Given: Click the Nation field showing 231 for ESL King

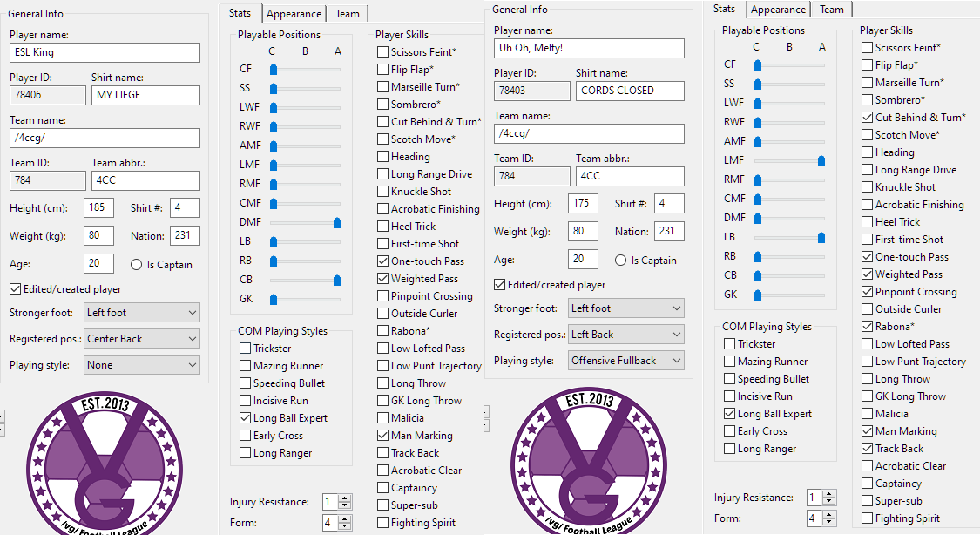Looking at the screenshot, I should point(185,235).
